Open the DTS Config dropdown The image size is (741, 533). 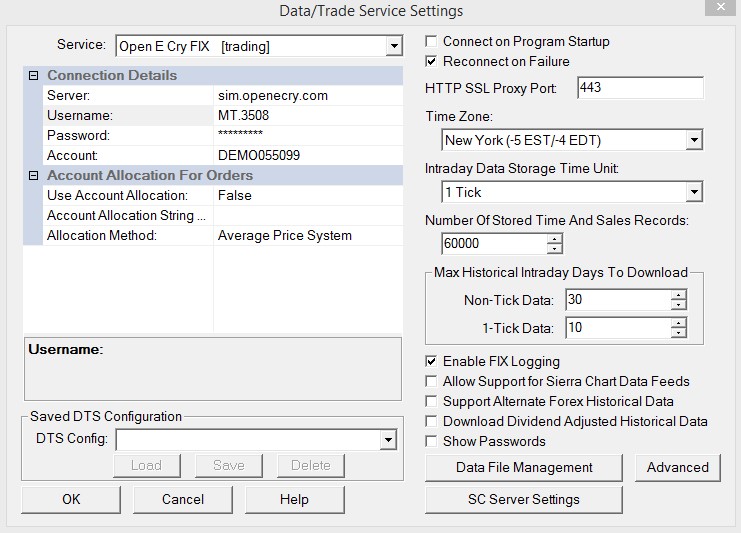tap(388, 440)
